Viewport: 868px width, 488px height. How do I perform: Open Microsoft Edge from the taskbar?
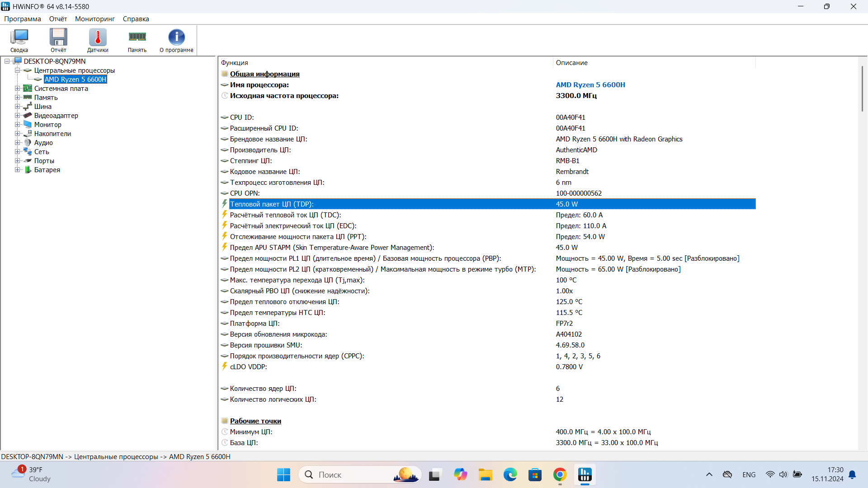pyautogui.click(x=510, y=475)
